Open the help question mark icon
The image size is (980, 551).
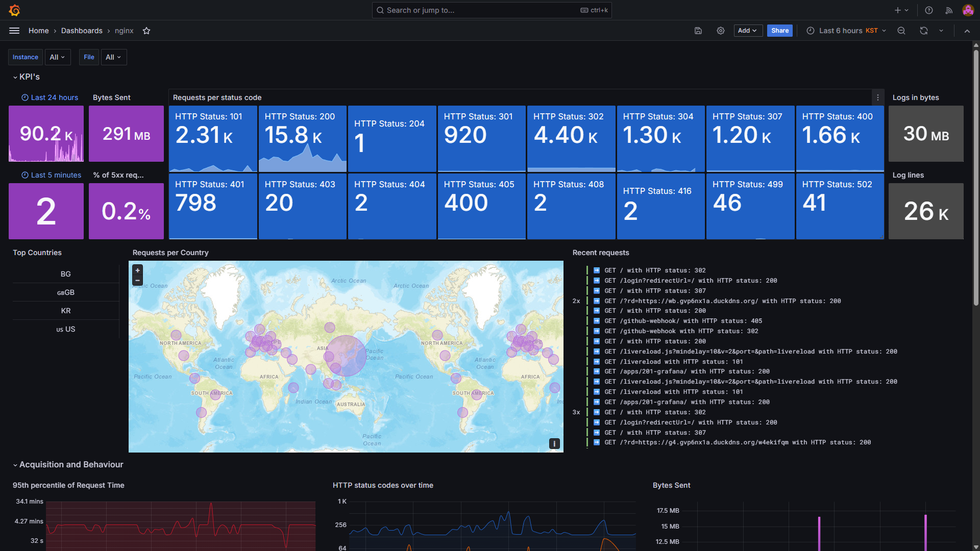[929, 10]
